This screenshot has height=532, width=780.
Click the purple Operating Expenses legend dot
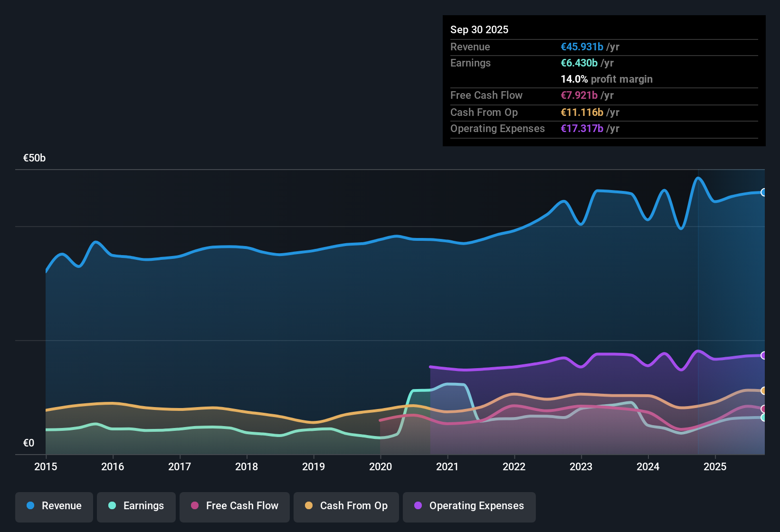click(418, 505)
